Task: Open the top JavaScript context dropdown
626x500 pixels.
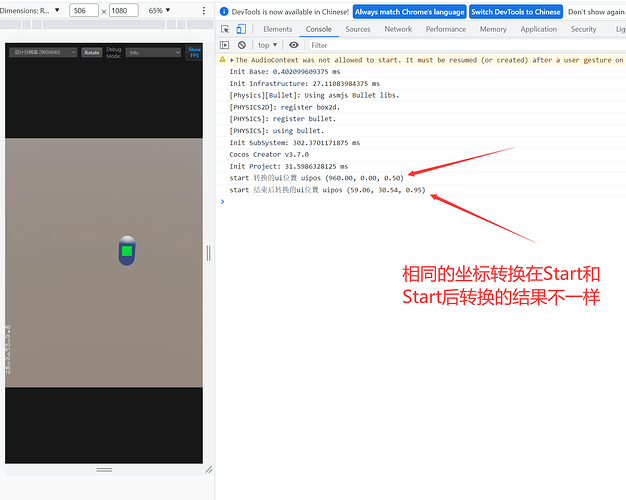Action: [x=267, y=45]
